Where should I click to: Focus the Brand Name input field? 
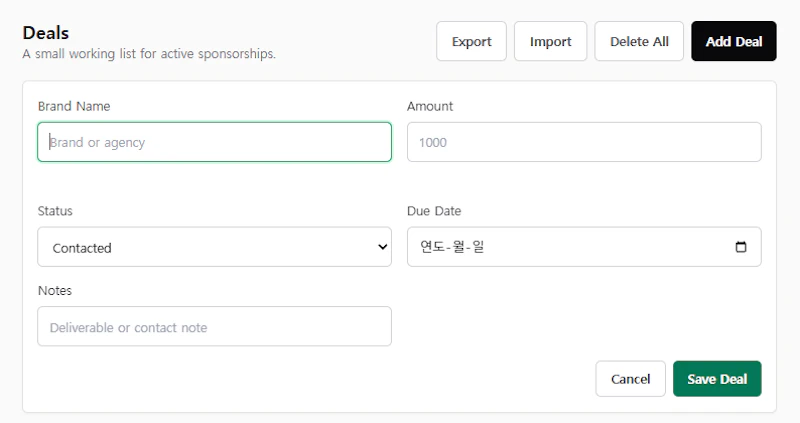pos(214,142)
